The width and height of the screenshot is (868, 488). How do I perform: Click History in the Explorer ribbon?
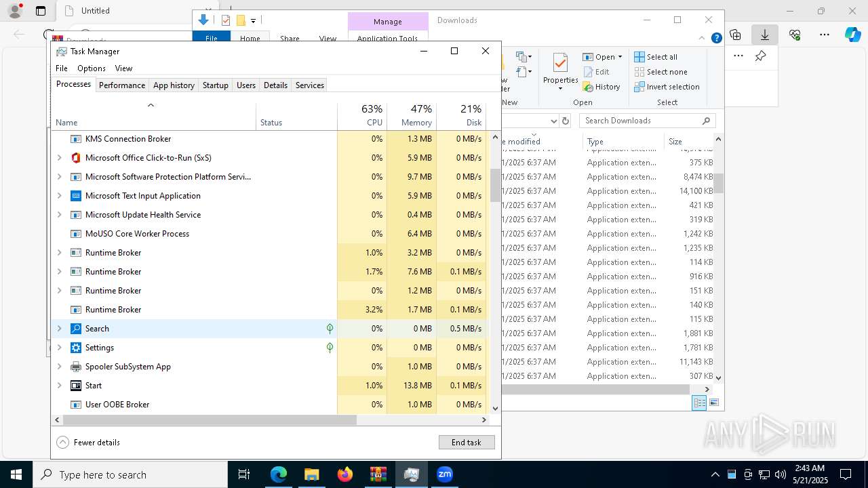601,87
